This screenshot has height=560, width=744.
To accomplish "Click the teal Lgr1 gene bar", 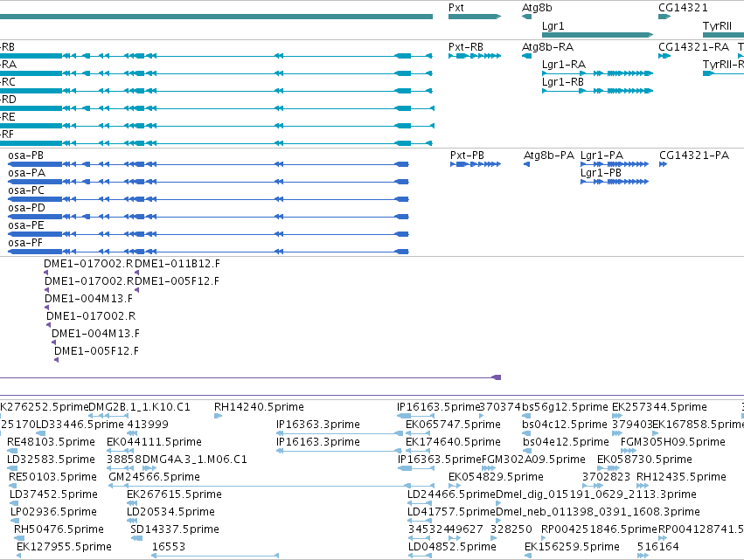I will pos(597,35).
